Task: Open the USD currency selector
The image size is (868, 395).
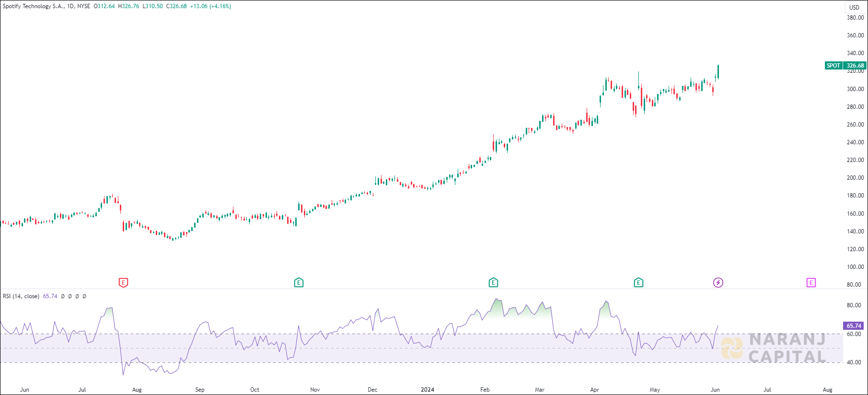Action: click(x=855, y=7)
